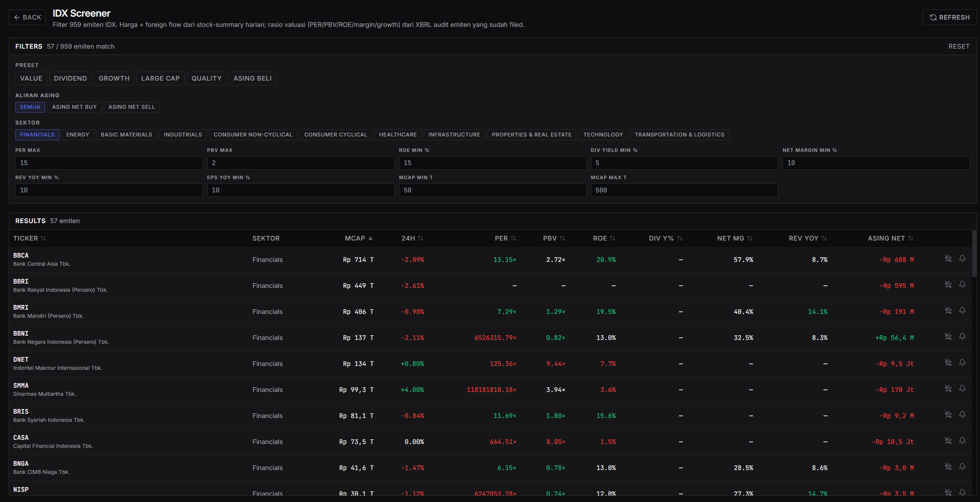Apply the GROWTH preset

click(x=114, y=78)
